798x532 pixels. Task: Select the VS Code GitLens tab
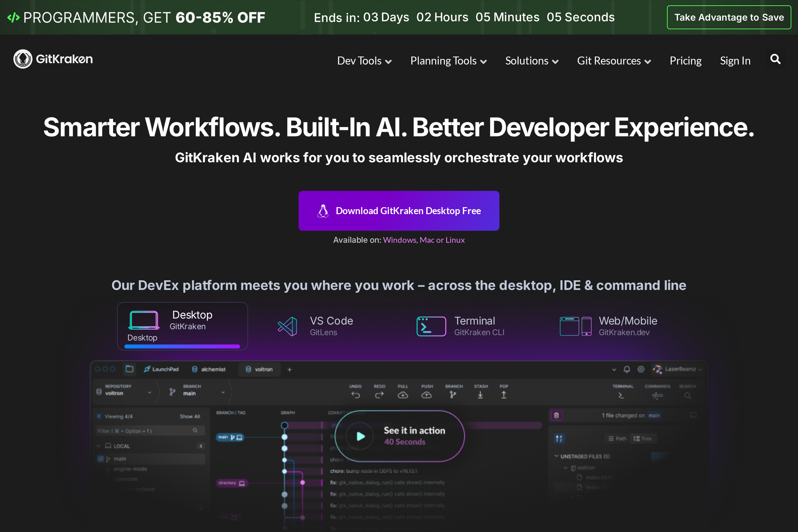(x=316, y=327)
